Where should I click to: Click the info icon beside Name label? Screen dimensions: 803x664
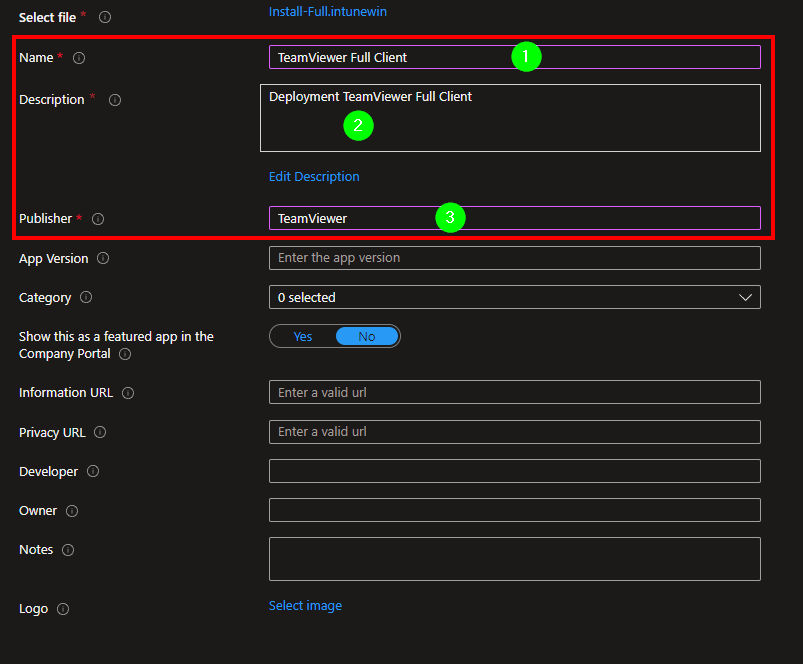click(79, 58)
